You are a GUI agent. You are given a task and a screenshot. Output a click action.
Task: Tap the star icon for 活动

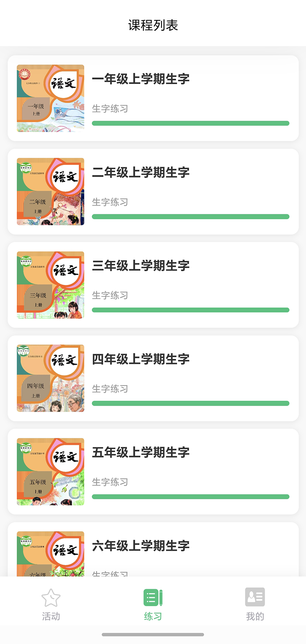coord(51,597)
